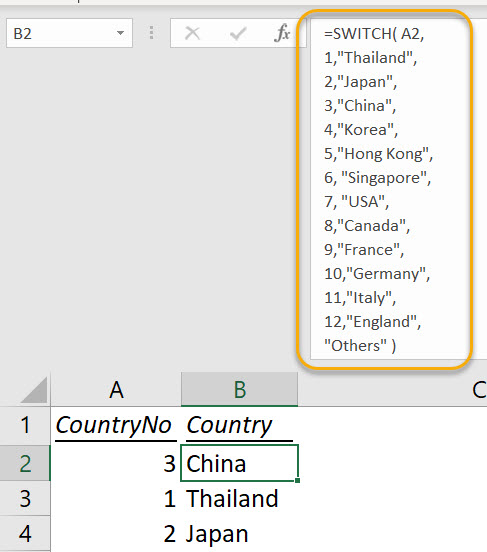Click the formula bar resize dots handle

tap(151, 33)
